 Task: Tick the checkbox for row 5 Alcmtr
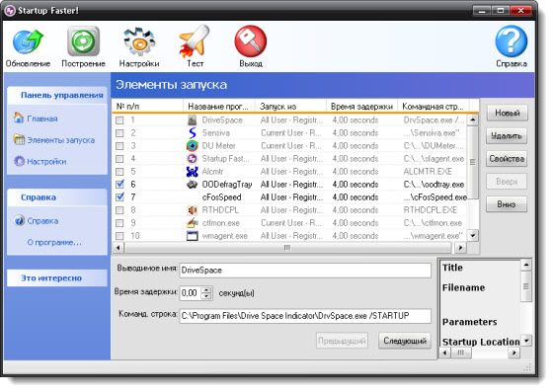click(x=119, y=172)
